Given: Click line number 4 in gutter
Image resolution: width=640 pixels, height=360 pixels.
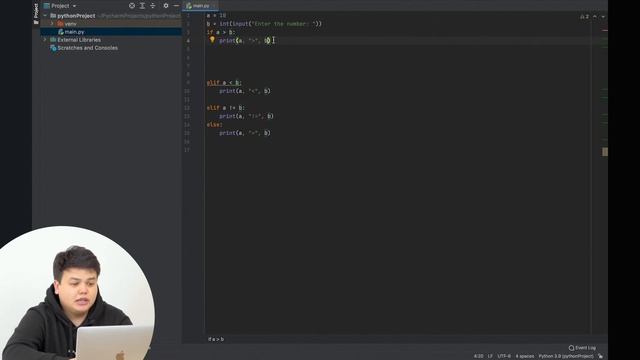Looking at the screenshot, I should (188, 40).
